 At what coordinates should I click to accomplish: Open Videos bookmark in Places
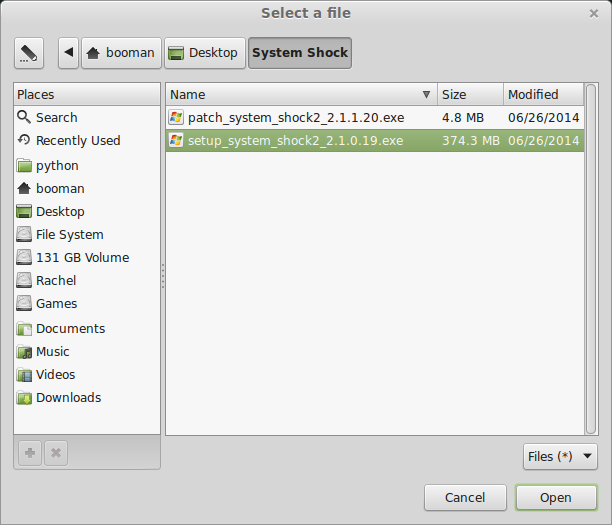tap(87, 375)
